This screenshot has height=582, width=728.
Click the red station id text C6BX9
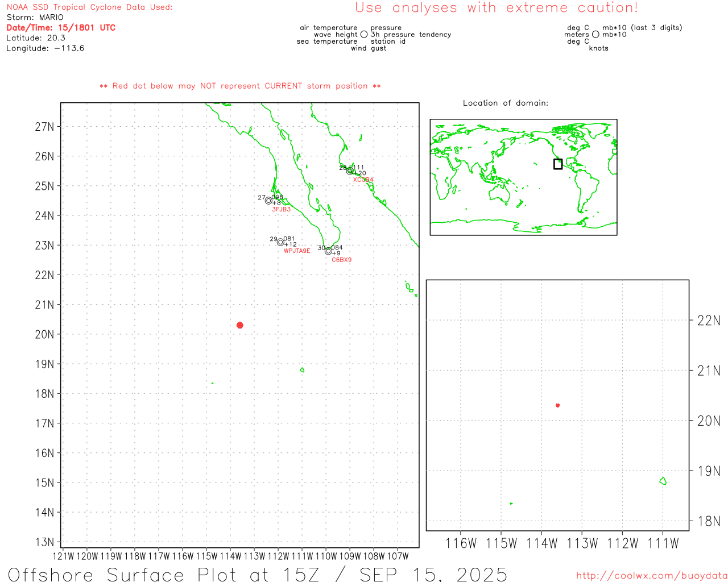coord(341,260)
